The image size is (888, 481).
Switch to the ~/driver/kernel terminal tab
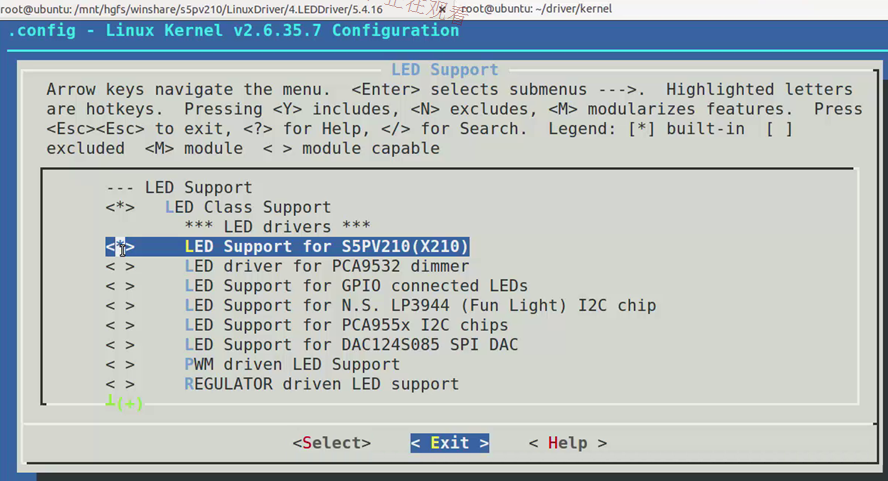coord(536,9)
